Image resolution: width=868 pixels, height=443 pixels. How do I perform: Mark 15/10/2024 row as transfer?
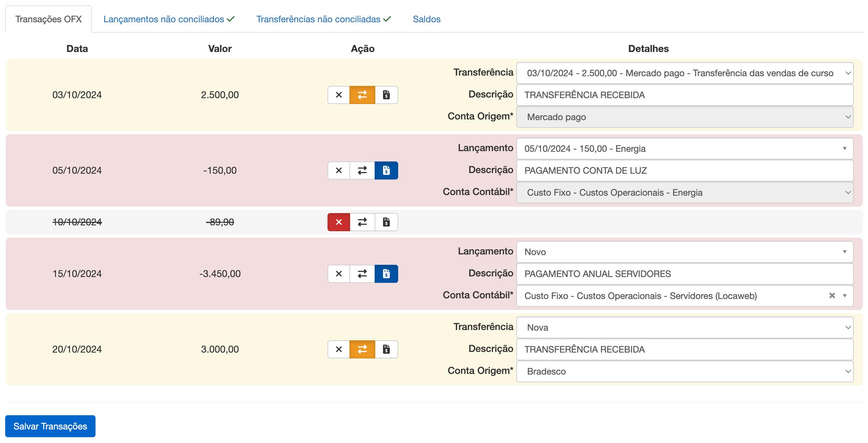pos(362,273)
